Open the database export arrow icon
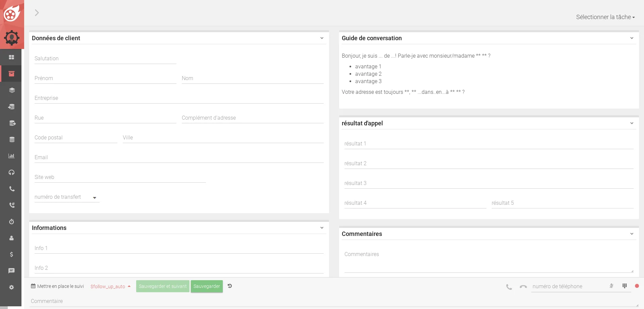This screenshot has height=309, width=644. [x=12, y=123]
